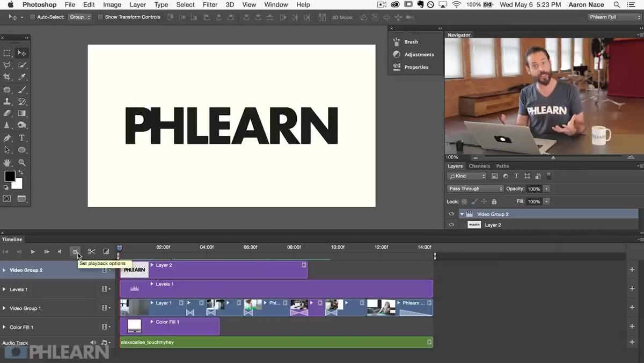This screenshot has width=644, height=363.
Task: Swap foreground and background colors
Action: click(x=20, y=173)
